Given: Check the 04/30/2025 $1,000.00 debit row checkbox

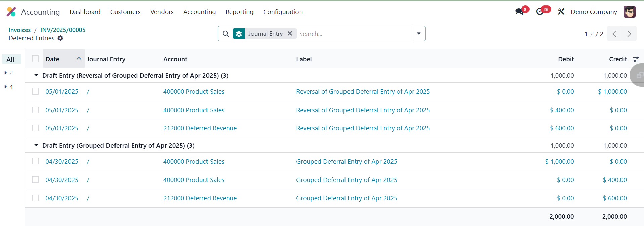Looking at the screenshot, I should pyautogui.click(x=36, y=161).
